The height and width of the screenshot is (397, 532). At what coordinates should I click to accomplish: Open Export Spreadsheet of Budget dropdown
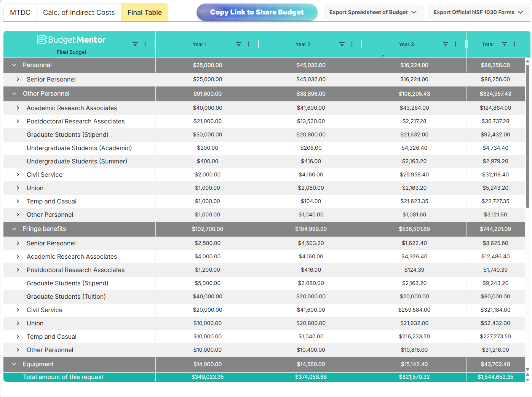pyautogui.click(x=373, y=12)
